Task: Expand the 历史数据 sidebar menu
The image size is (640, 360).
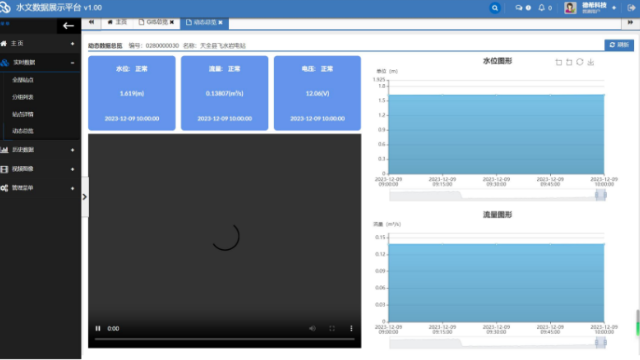Action: tap(40, 150)
